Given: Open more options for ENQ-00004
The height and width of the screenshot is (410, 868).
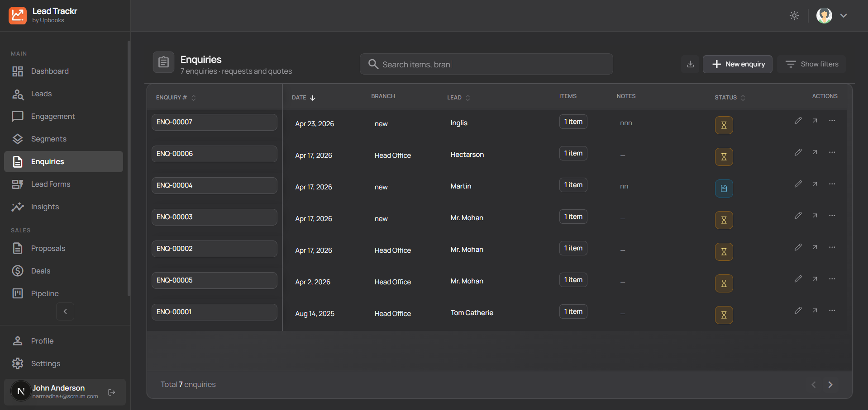Looking at the screenshot, I should pos(832,184).
